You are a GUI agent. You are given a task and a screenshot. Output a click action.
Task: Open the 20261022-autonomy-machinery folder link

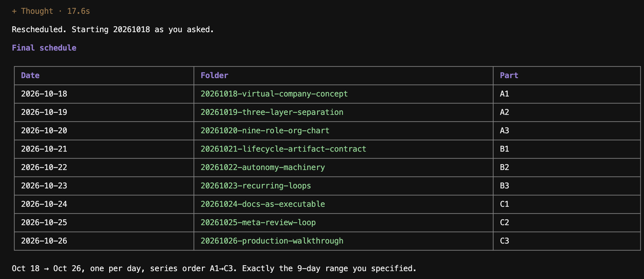[263, 167]
